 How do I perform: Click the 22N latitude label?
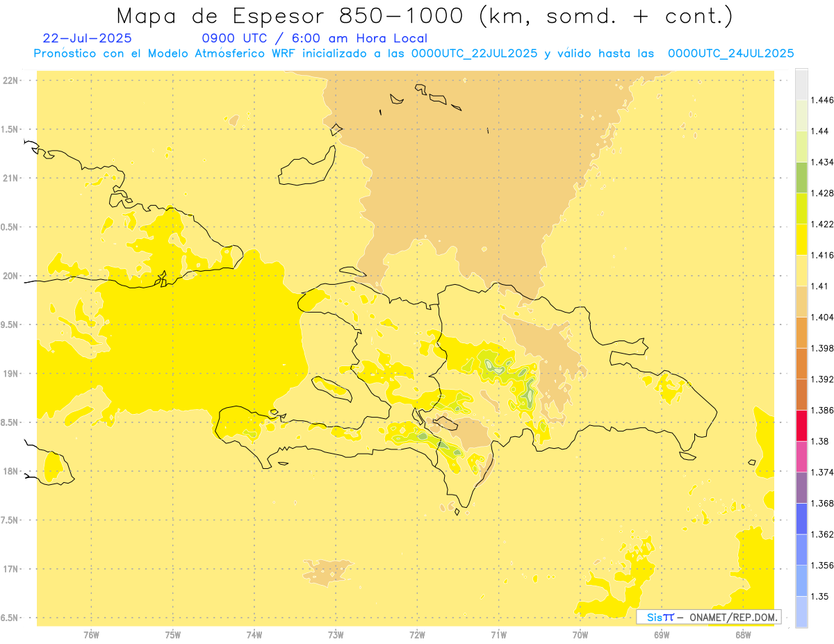tap(12, 81)
